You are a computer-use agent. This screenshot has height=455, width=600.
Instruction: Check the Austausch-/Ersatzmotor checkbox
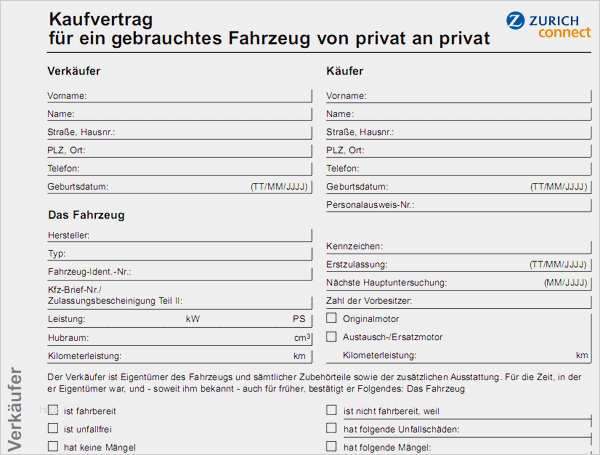pyautogui.click(x=332, y=337)
